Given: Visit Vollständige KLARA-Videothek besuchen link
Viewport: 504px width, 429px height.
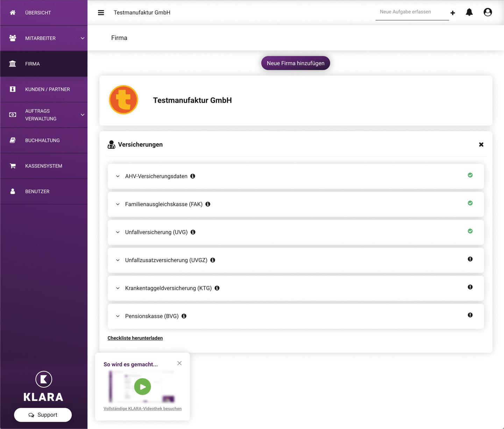Looking at the screenshot, I should pyautogui.click(x=142, y=409).
